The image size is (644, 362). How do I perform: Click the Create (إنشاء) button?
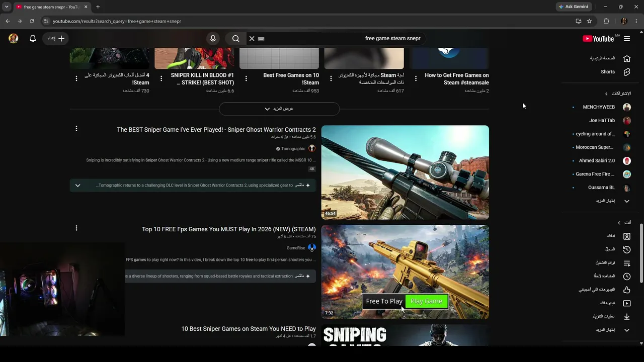(x=56, y=38)
